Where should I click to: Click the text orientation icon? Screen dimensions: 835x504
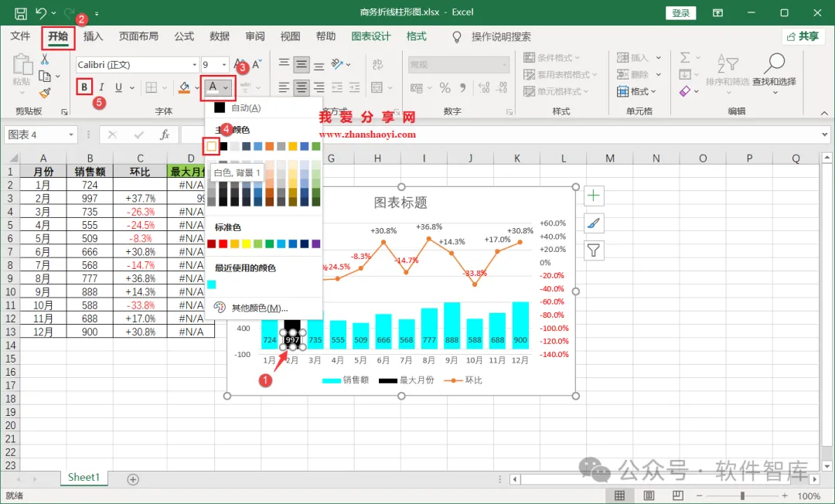[337, 64]
